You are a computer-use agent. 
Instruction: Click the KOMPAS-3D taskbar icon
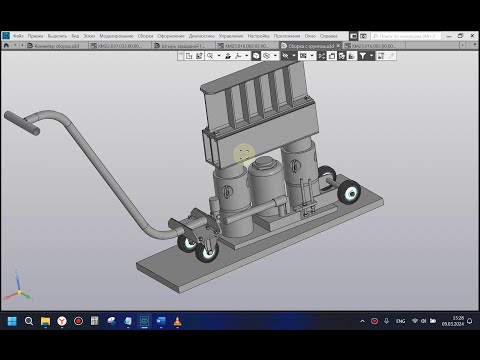click(144, 321)
